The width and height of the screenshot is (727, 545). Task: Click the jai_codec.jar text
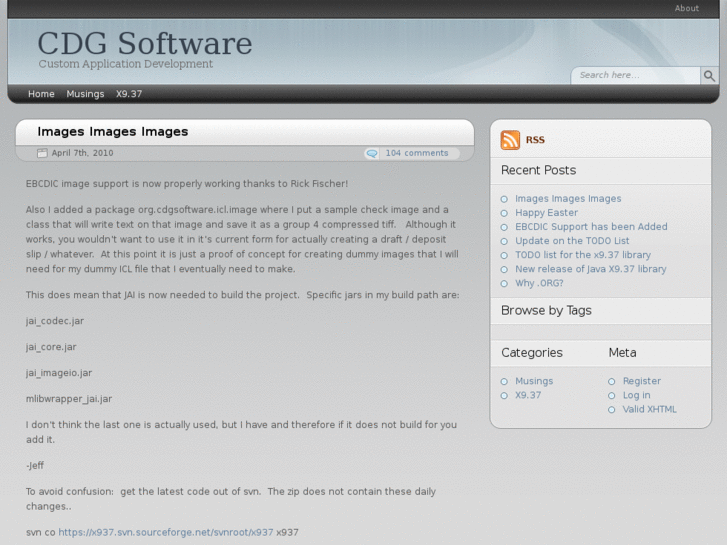[55, 321]
